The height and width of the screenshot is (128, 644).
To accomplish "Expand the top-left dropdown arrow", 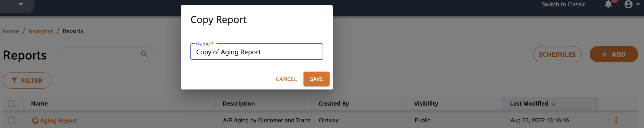I will (21, 4).
